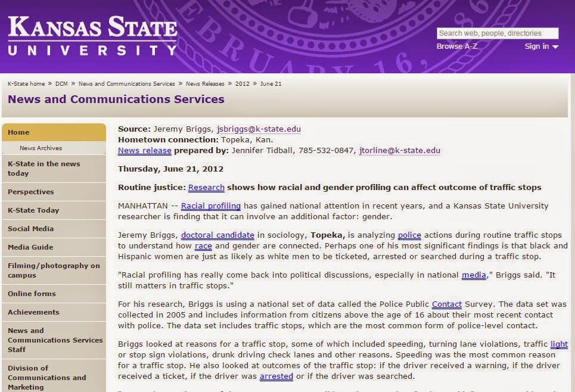Viewport: 575px width, 392px height.
Task: Open Media Guide sidebar item
Action: coord(54,247)
